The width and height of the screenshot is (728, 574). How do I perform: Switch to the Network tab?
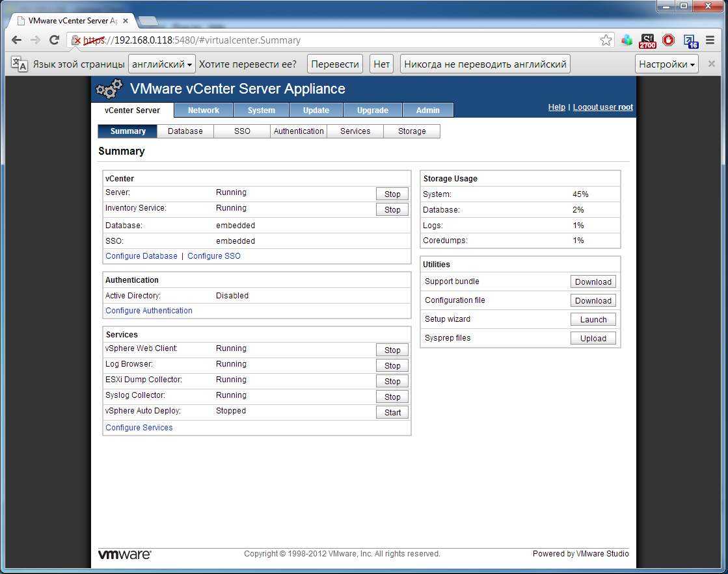coord(204,111)
